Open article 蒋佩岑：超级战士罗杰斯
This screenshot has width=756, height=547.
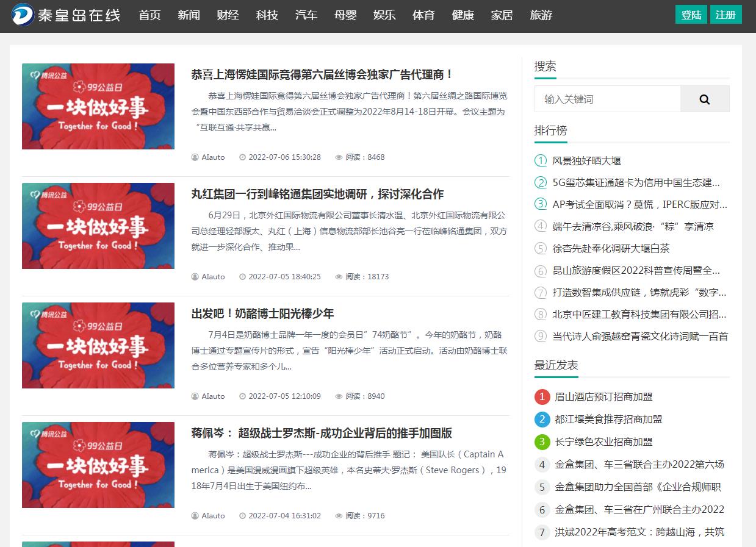pyautogui.click(x=322, y=433)
